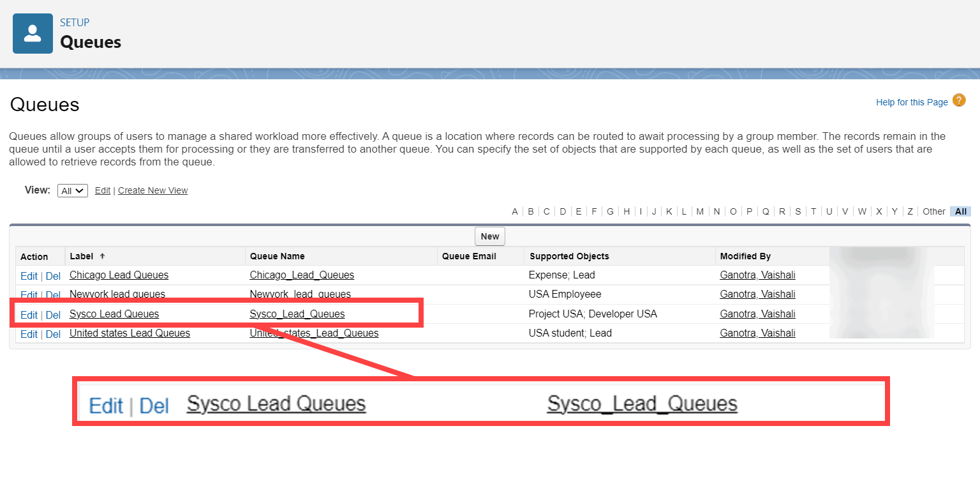Click Ganotra, Vaishali in the Modified By column

point(757,275)
